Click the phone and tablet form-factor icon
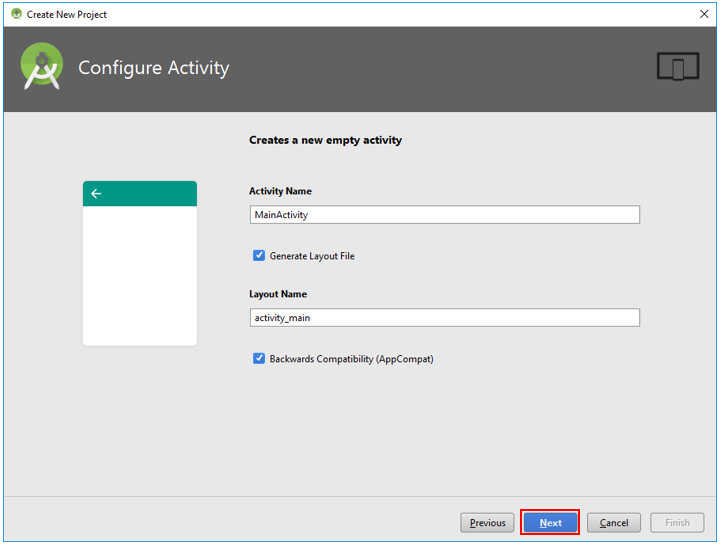 click(678, 66)
